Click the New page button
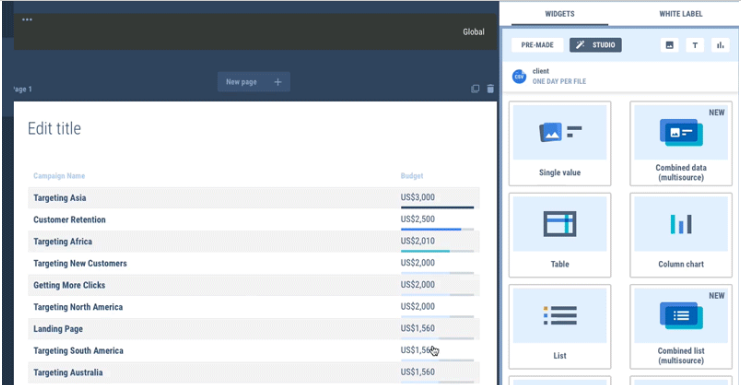 (x=254, y=82)
